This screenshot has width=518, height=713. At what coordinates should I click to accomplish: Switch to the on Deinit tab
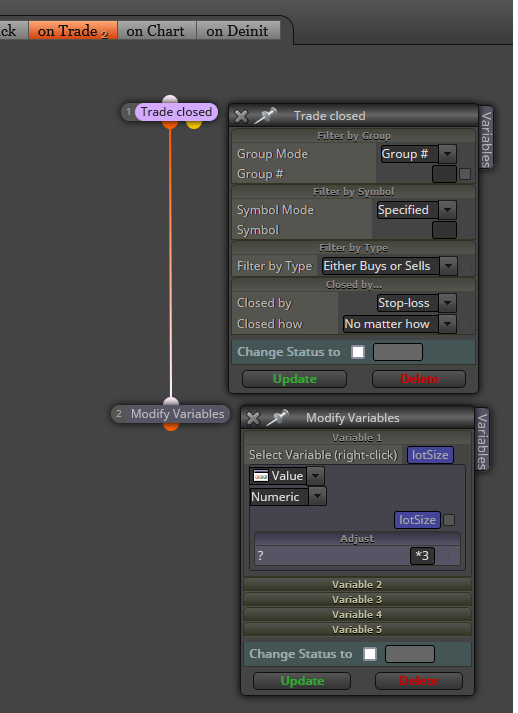(x=237, y=31)
